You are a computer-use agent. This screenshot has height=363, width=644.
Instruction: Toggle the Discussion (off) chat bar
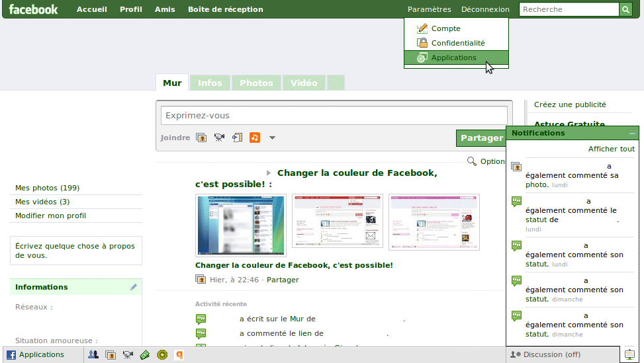[x=563, y=354]
